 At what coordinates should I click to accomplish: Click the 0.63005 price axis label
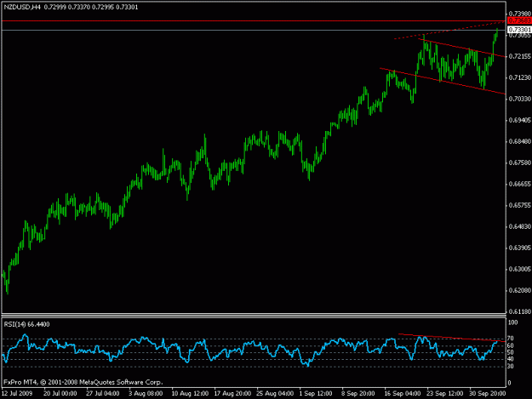click(x=520, y=269)
